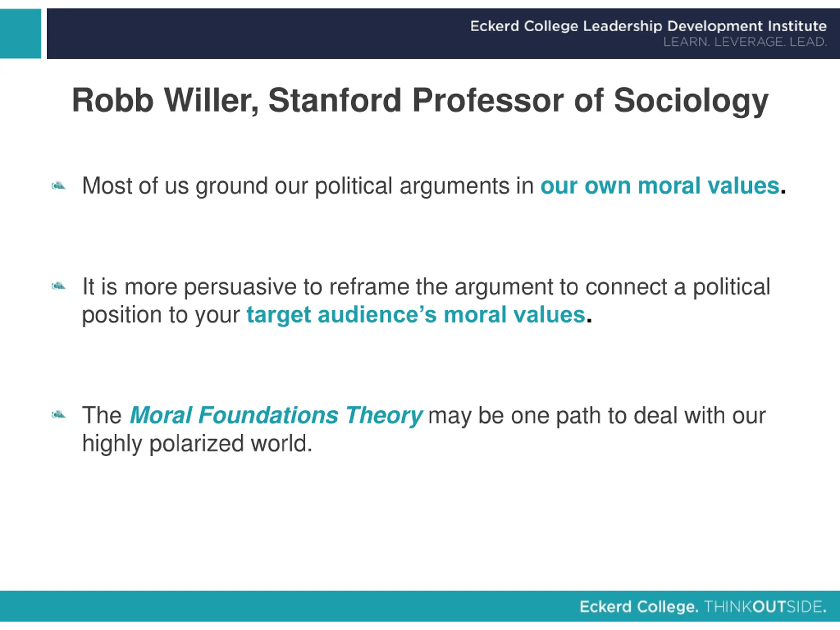The image size is (840, 630).
Task: Click the 'LEARN. LEVERAGE. LEAD.' tagline
Action: (x=745, y=42)
